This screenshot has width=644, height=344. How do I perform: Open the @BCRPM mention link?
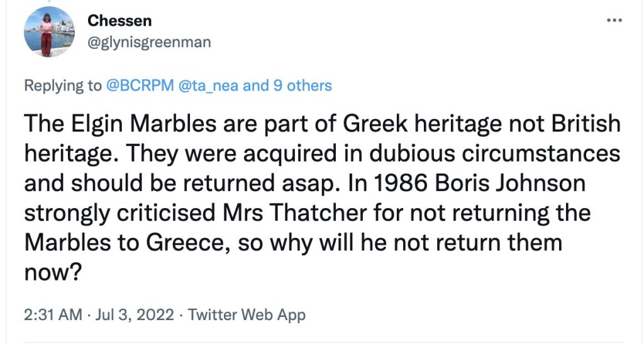click(138, 86)
